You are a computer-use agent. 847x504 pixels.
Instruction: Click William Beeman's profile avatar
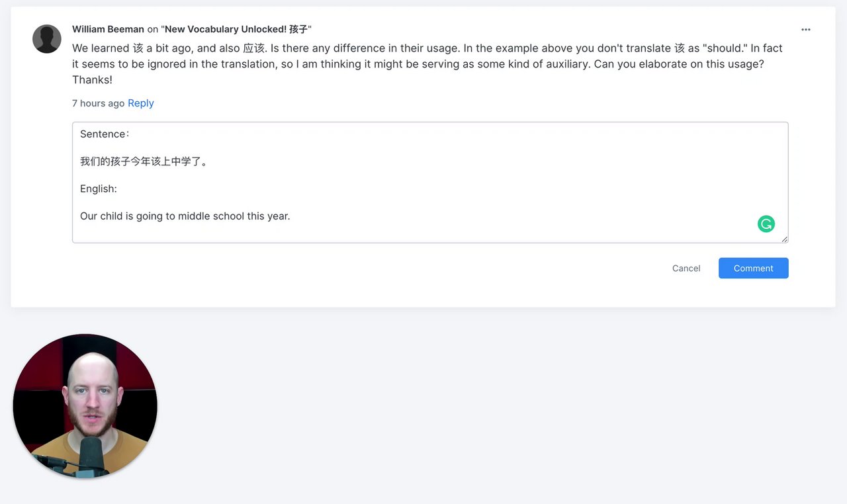click(x=47, y=39)
